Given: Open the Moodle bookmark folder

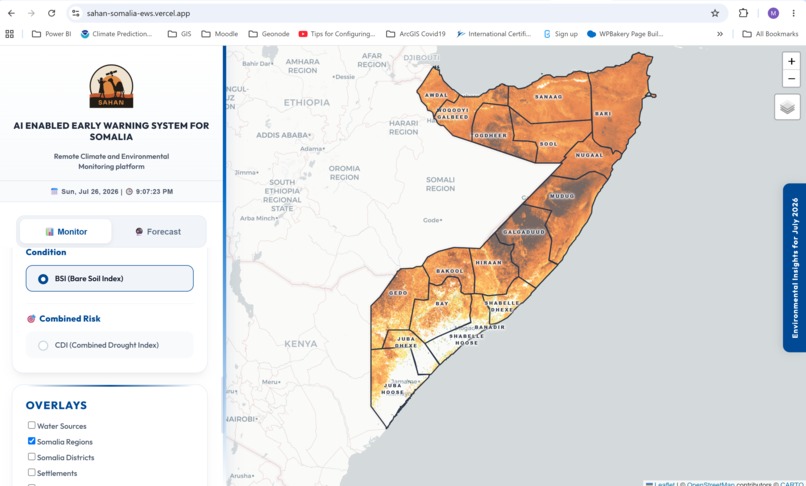Looking at the screenshot, I should point(219,34).
